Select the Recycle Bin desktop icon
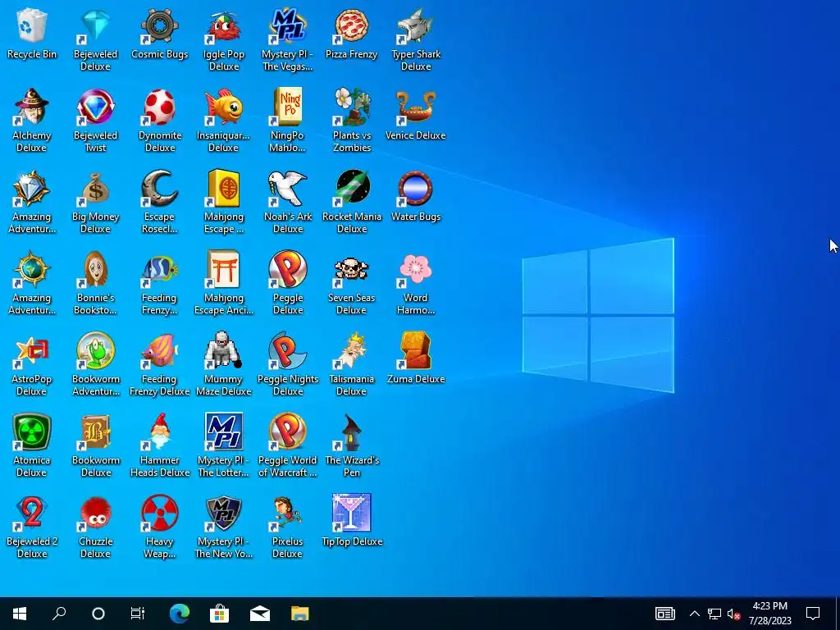 (x=32, y=25)
